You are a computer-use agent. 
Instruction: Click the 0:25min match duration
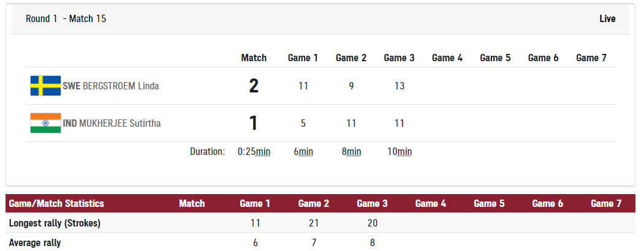254,152
